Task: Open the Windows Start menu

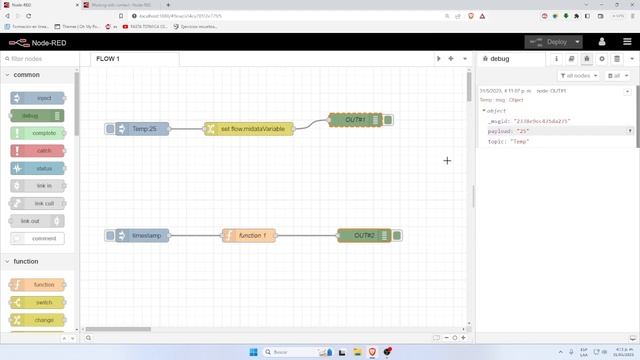Action: point(253,352)
